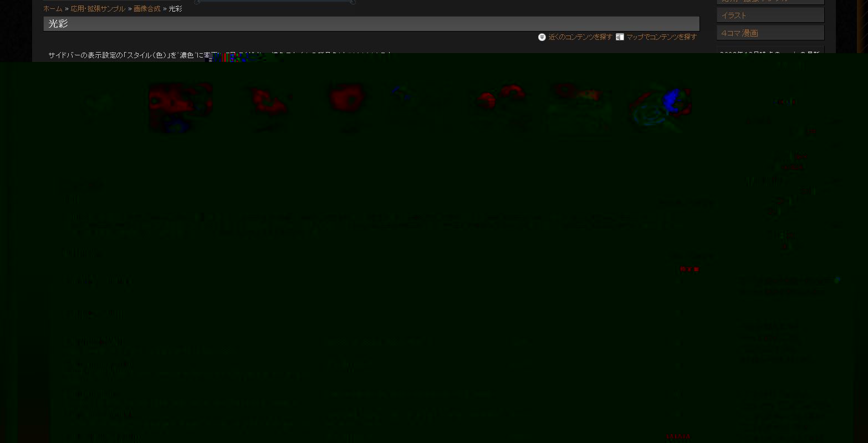Click the small red marker mid-right of content
This screenshot has width=868, height=443.
click(689, 269)
